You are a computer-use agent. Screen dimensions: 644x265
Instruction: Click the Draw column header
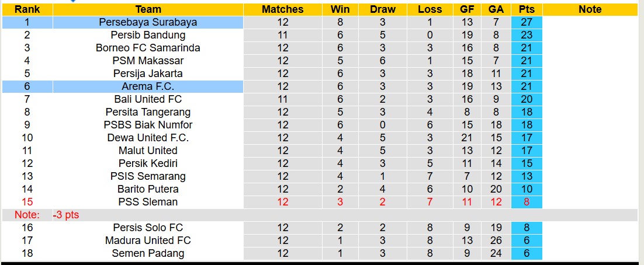click(x=383, y=9)
